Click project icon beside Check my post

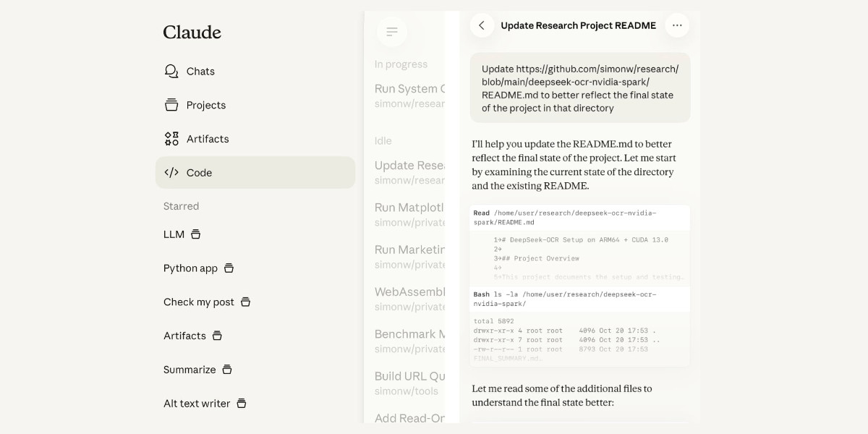pos(245,302)
